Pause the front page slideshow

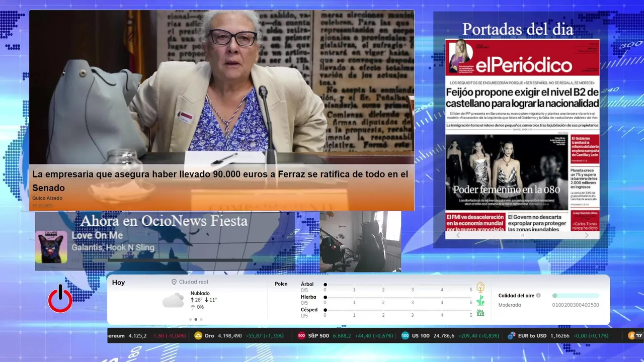tap(522, 235)
